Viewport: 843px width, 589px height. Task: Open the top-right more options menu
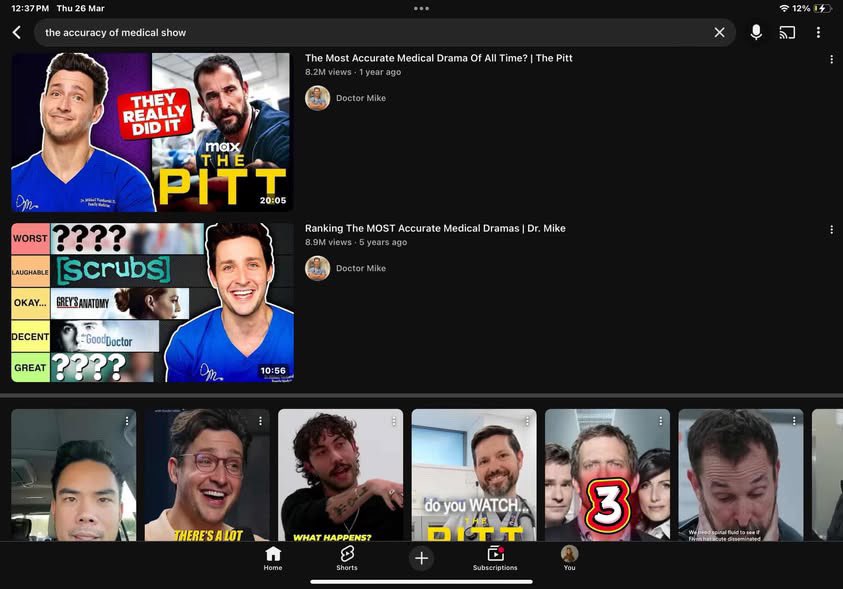818,32
